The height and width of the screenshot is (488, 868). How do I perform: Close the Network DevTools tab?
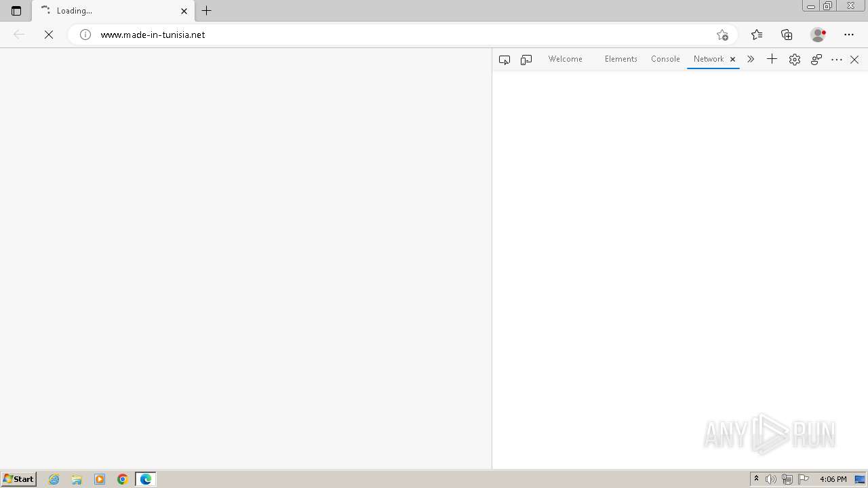[732, 60]
